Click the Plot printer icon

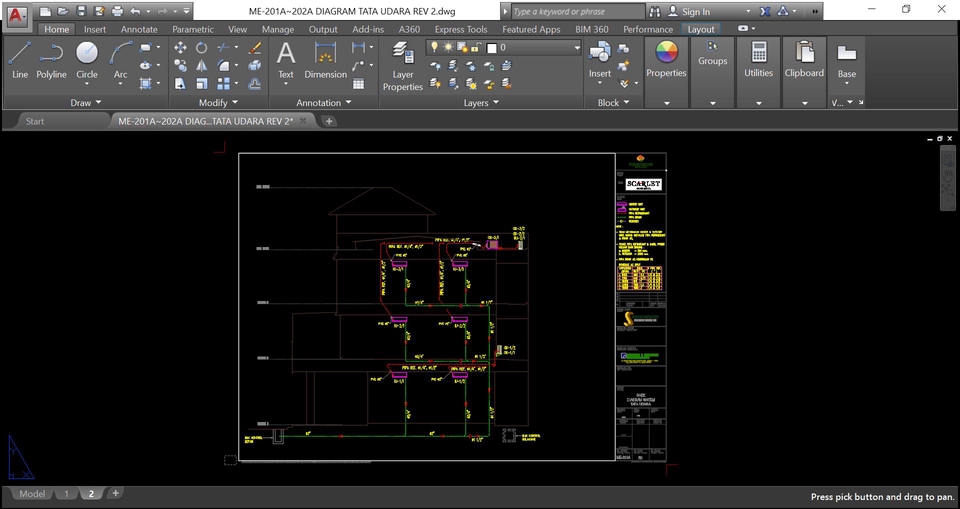click(118, 11)
